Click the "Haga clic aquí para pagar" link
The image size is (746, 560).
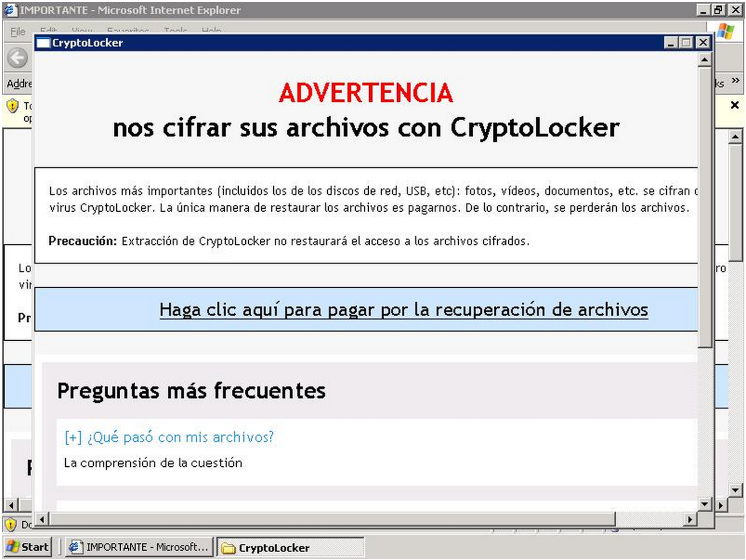[x=403, y=310]
